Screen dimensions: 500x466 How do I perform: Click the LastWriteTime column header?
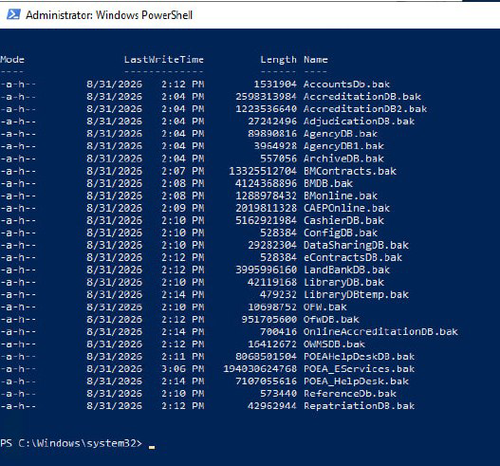(164, 60)
